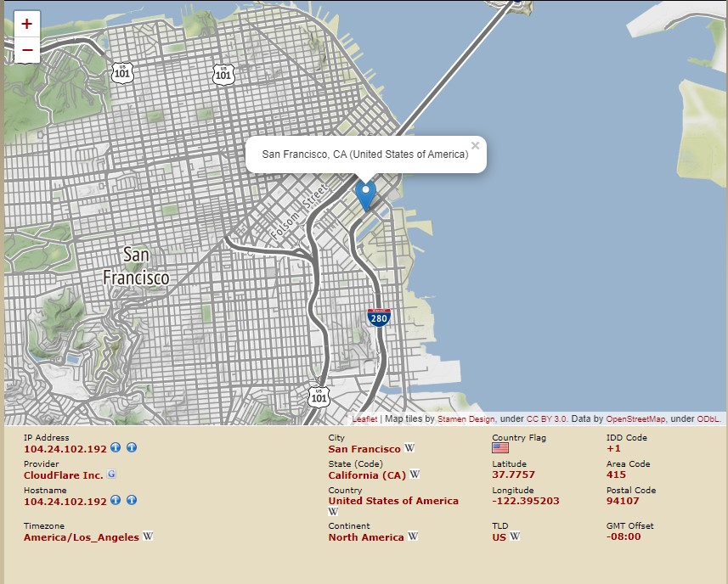Open the Leaflet attribution link
Viewport: 728px width, 584px height.
(364, 419)
